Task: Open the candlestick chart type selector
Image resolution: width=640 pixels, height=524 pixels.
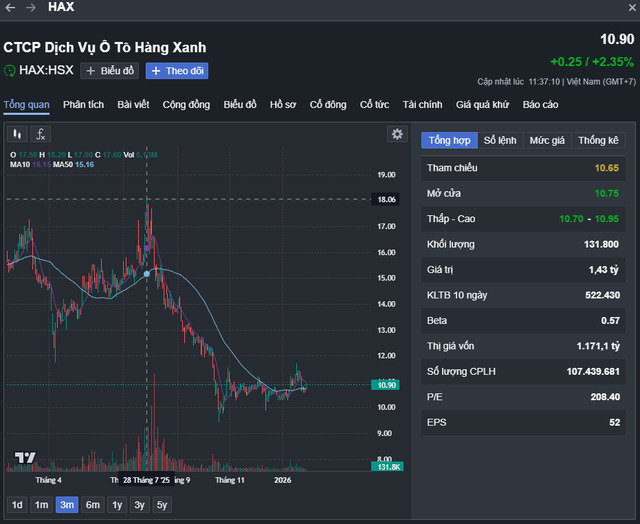Action: (17, 134)
